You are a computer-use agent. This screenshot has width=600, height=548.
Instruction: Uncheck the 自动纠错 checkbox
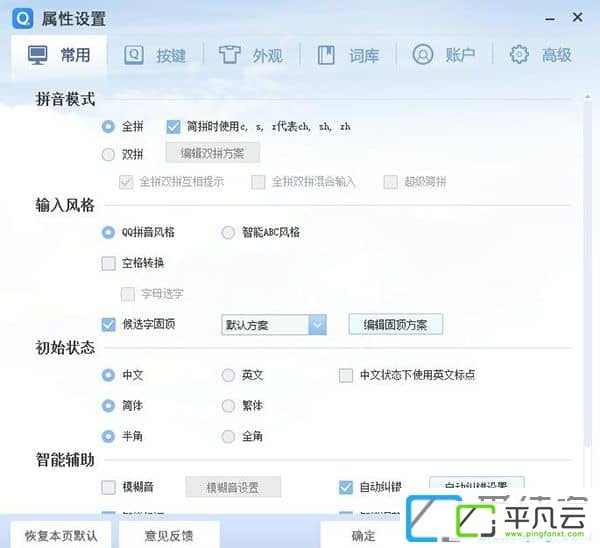[x=346, y=487]
